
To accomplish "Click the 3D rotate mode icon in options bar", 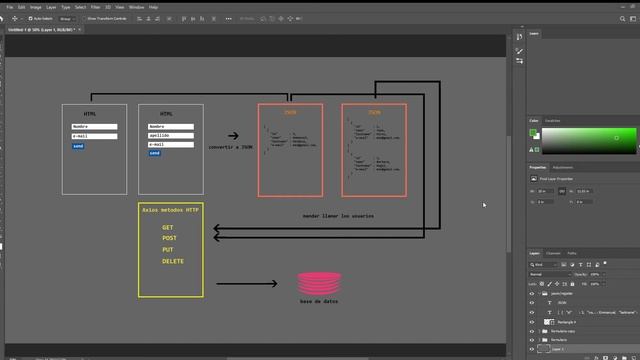I will (263, 19).
